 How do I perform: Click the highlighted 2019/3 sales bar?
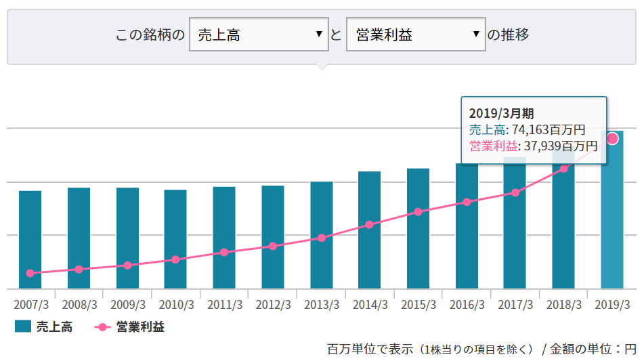(612, 217)
